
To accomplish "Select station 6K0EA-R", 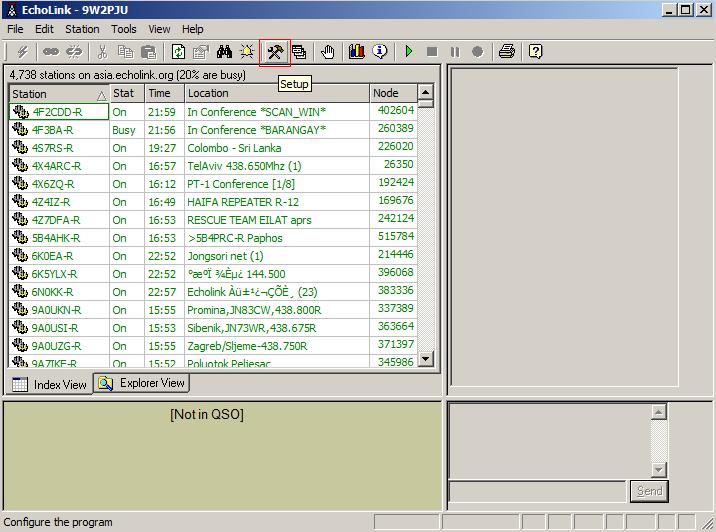I will click(x=52, y=256).
